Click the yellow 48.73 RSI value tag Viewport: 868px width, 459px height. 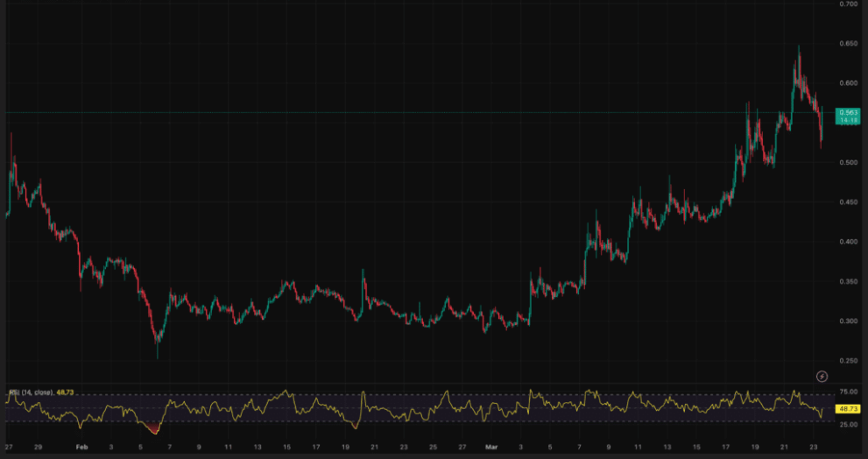click(x=847, y=409)
